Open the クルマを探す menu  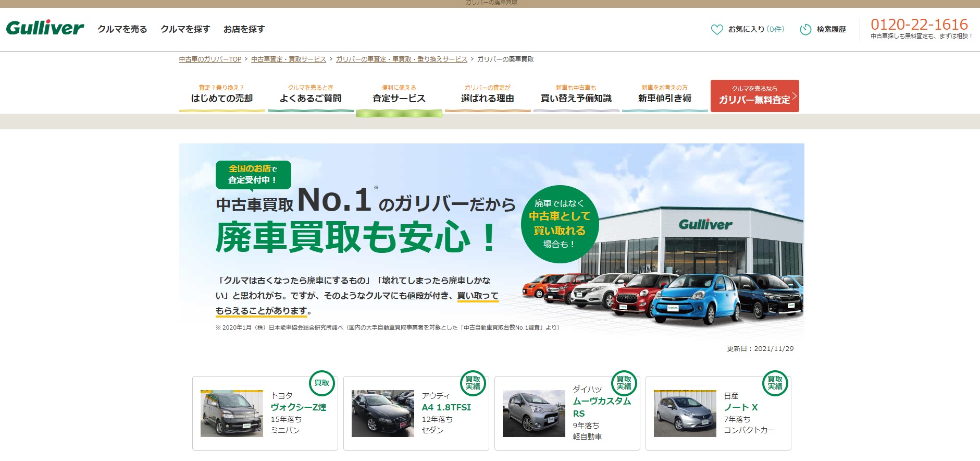point(185,29)
